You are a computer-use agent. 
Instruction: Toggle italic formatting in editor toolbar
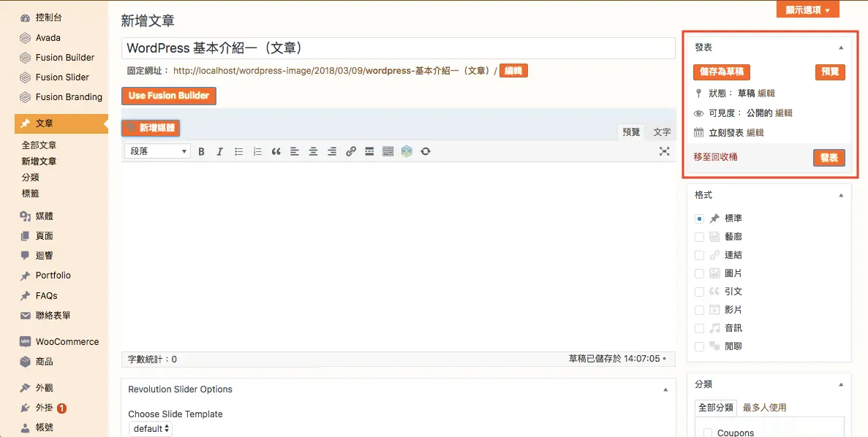[x=220, y=151]
